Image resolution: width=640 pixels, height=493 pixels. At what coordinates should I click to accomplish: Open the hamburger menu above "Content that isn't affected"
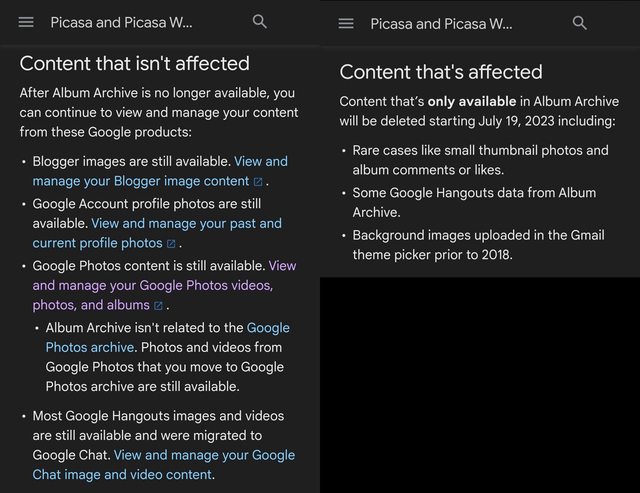pos(26,22)
